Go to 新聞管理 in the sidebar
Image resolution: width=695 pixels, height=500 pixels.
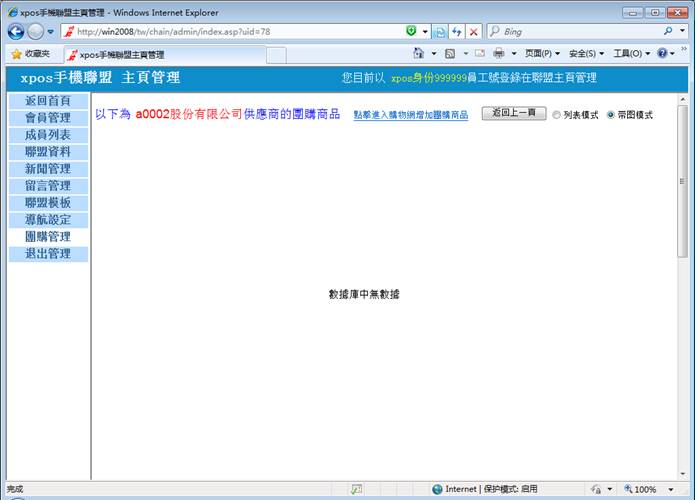click(x=47, y=169)
